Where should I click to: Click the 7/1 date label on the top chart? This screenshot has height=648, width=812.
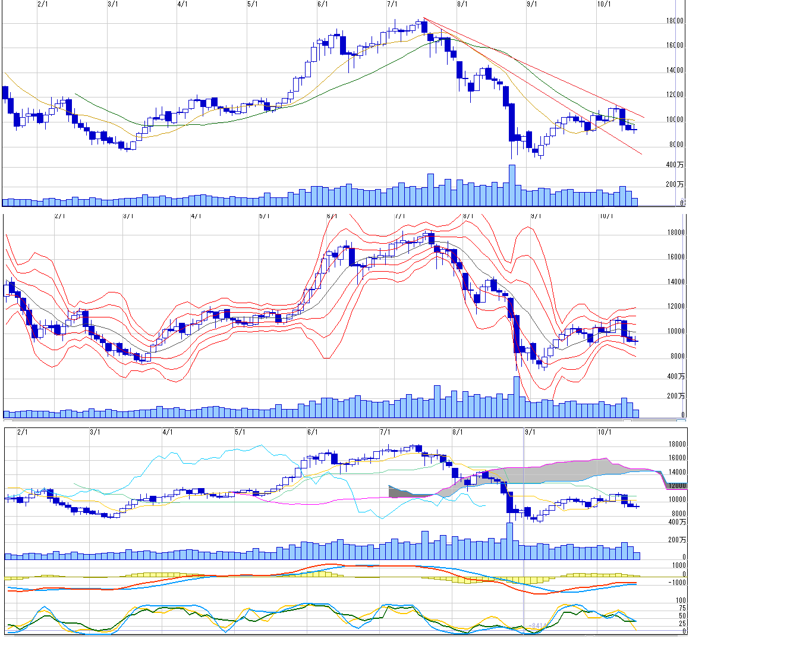(x=392, y=4)
